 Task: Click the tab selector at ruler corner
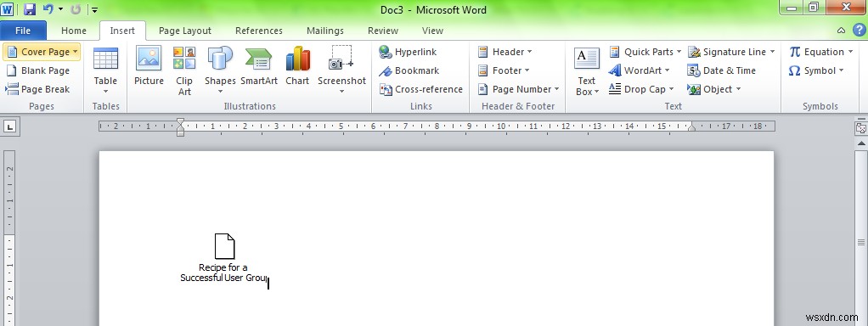pos(10,126)
